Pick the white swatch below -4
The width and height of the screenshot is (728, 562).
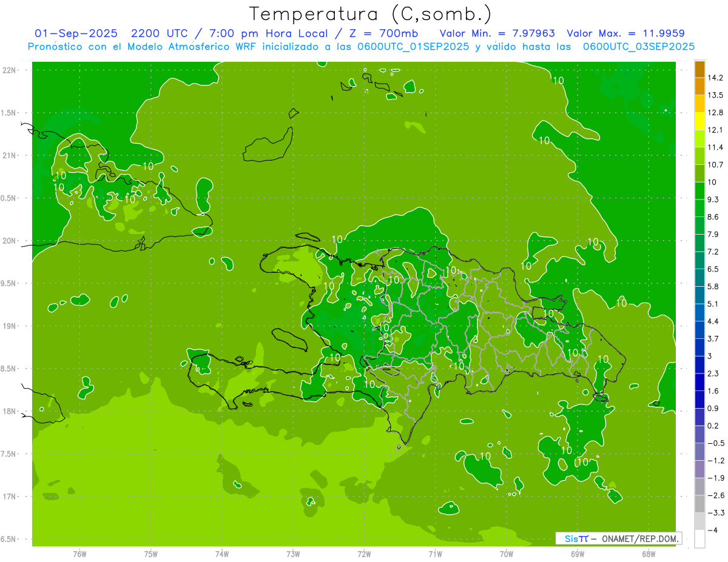[x=699, y=539]
